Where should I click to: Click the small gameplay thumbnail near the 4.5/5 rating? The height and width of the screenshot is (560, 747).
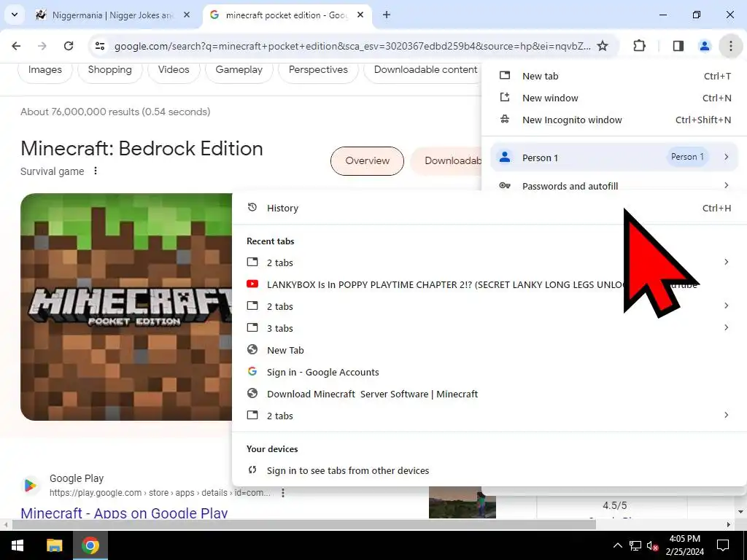(x=462, y=502)
